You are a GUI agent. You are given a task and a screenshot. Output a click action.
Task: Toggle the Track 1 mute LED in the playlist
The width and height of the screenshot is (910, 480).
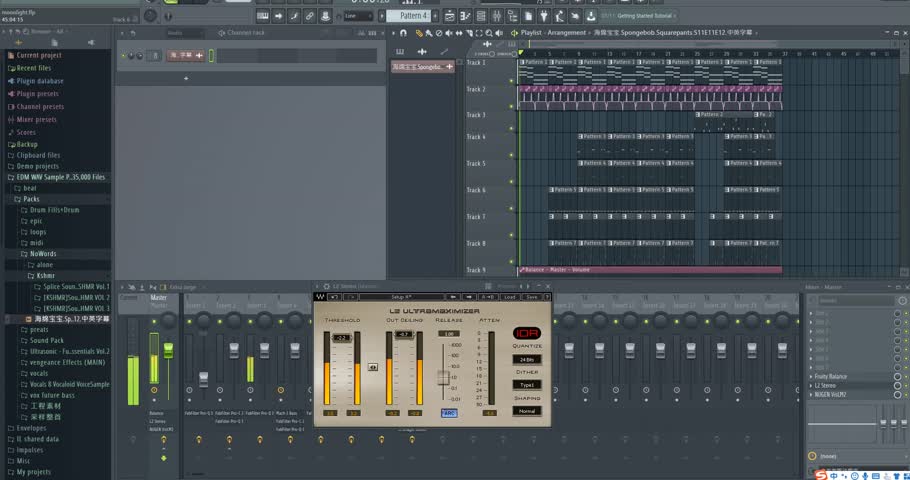tap(511, 80)
